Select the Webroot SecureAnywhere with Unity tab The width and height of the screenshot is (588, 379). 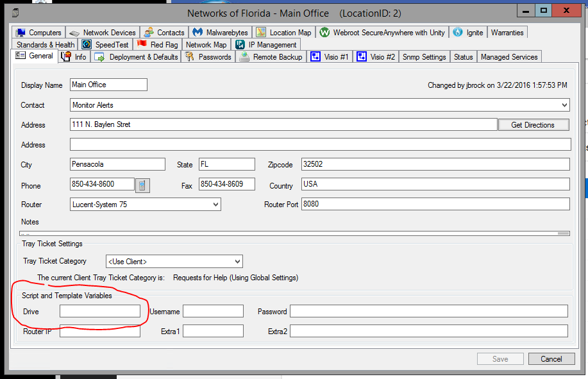(382, 33)
